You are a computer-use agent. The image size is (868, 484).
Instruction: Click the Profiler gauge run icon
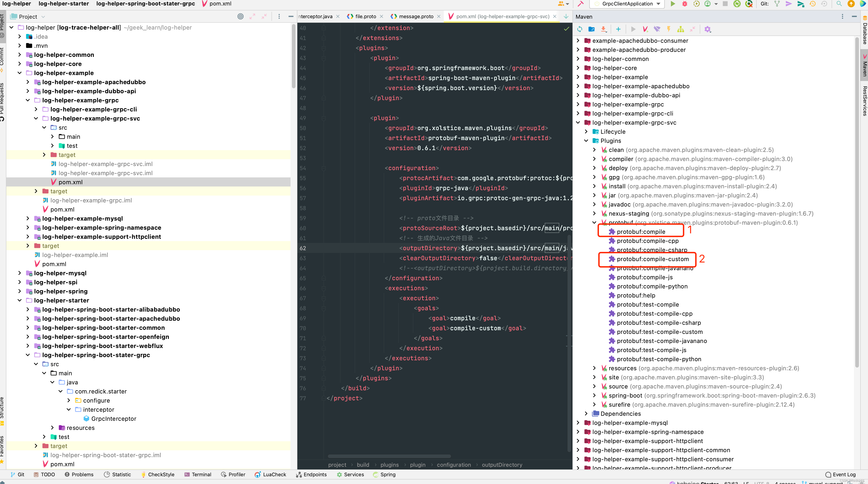pyautogui.click(x=707, y=4)
